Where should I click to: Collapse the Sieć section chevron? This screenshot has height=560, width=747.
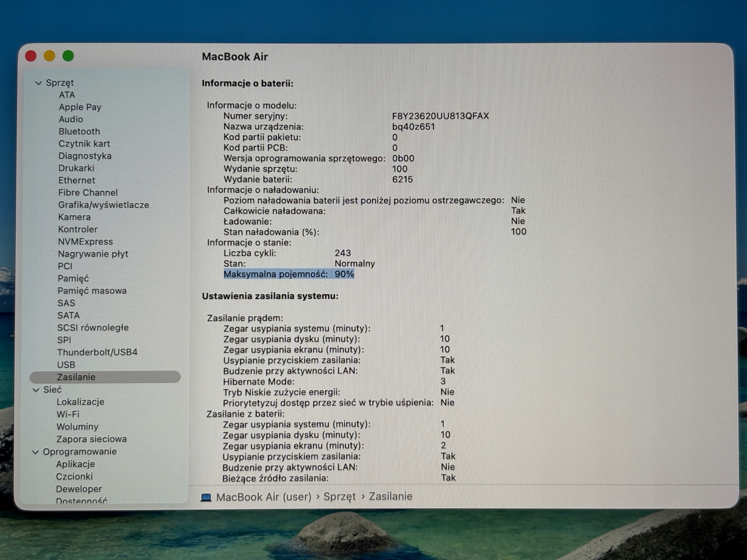36,390
